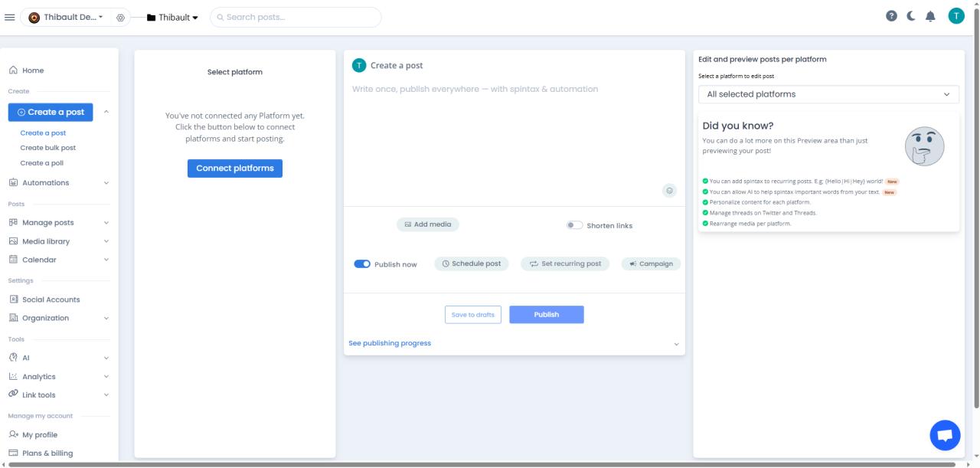
Task: Click the horizontal scrollbar at bottom
Action: click(x=481, y=464)
